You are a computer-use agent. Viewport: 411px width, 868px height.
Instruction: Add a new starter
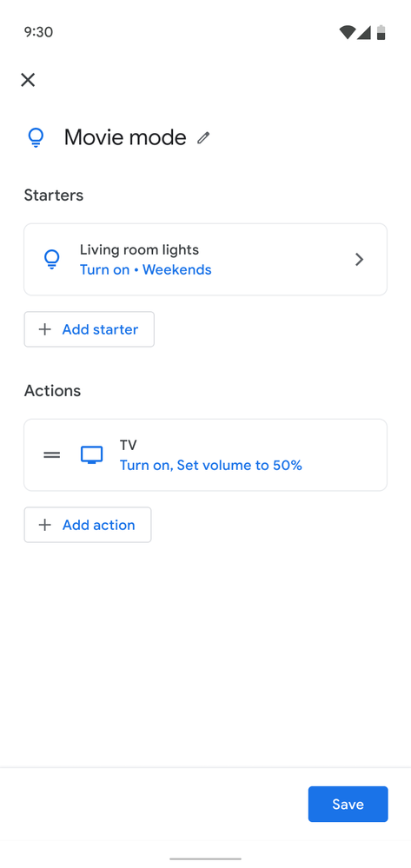[89, 329]
